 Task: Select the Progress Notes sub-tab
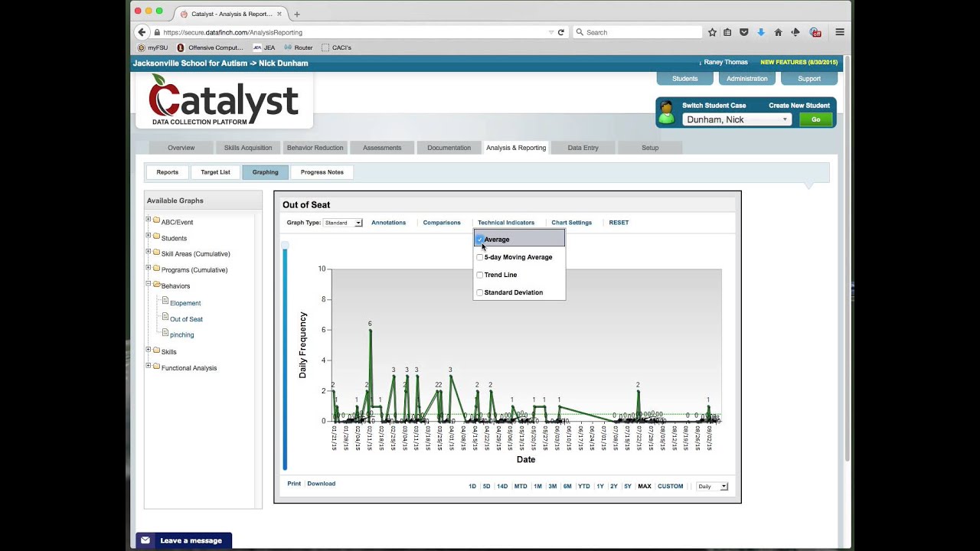pyautogui.click(x=322, y=172)
